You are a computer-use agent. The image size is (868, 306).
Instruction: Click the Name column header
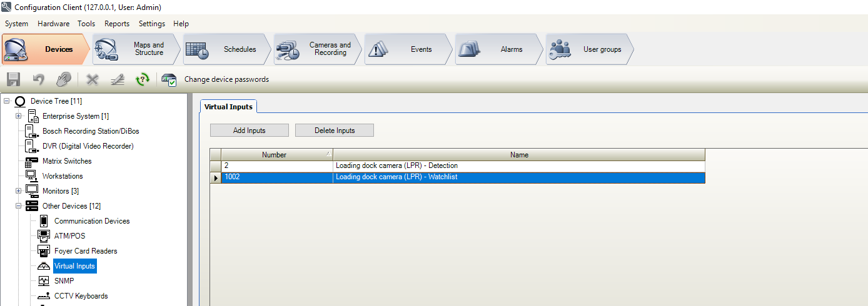519,155
